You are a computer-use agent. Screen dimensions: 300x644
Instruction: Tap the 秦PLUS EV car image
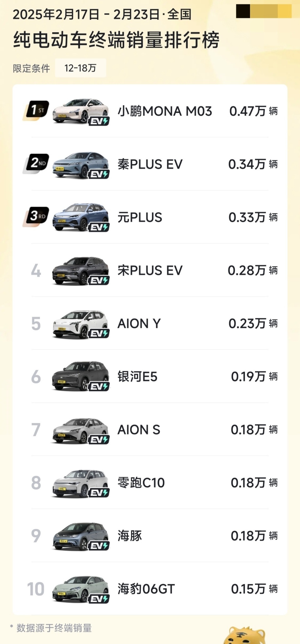[80, 164]
